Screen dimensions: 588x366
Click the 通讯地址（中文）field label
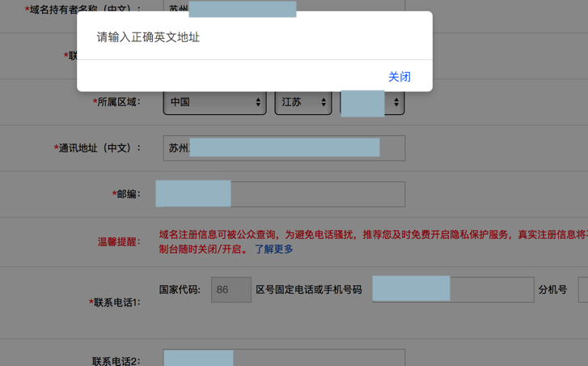pyautogui.click(x=97, y=148)
